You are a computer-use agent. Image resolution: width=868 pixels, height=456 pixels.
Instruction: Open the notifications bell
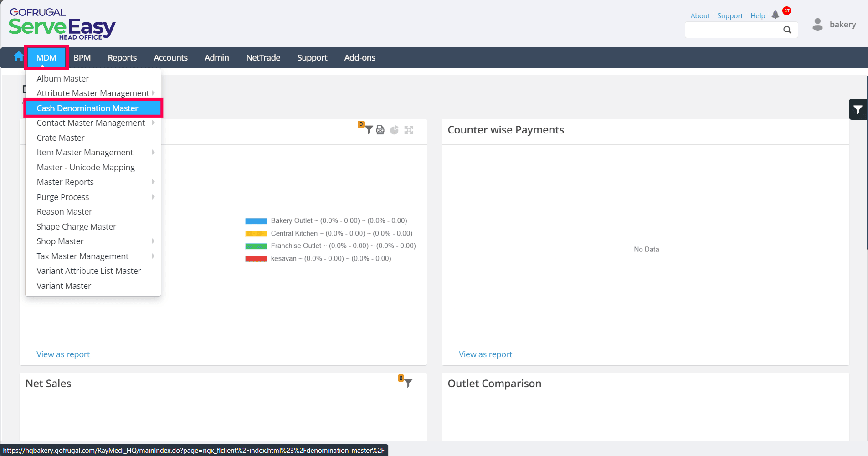point(776,15)
